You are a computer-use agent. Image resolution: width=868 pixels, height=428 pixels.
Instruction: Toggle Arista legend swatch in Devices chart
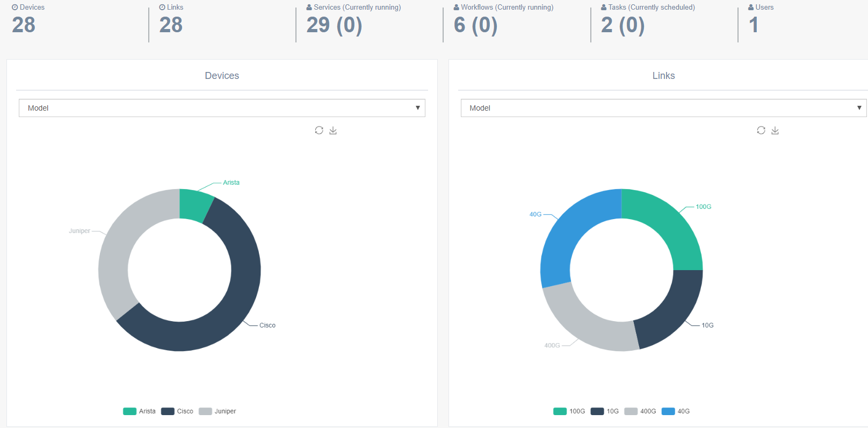click(x=129, y=411)
